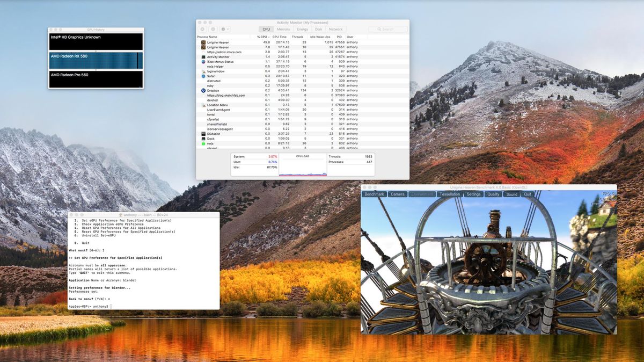Viewport: 644px width, 362px height.
Task: Switch to the Energy tab
Action: point(302,28)
